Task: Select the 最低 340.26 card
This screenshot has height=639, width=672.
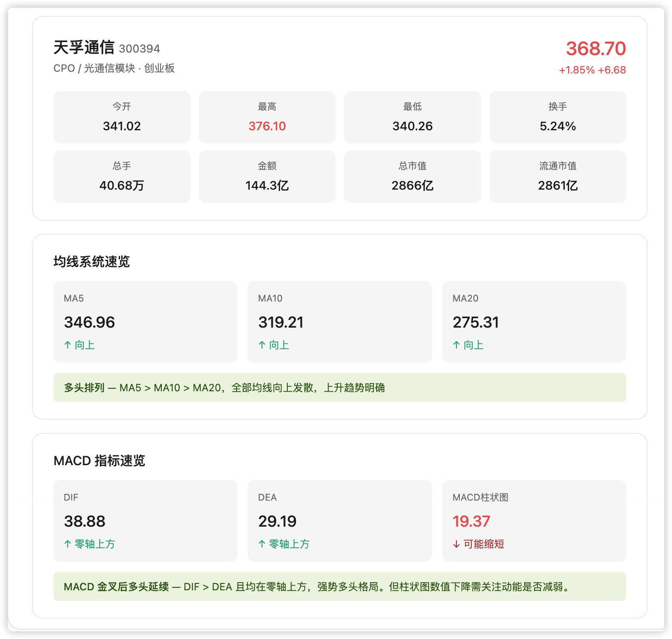Action: [x=412, y=117]
